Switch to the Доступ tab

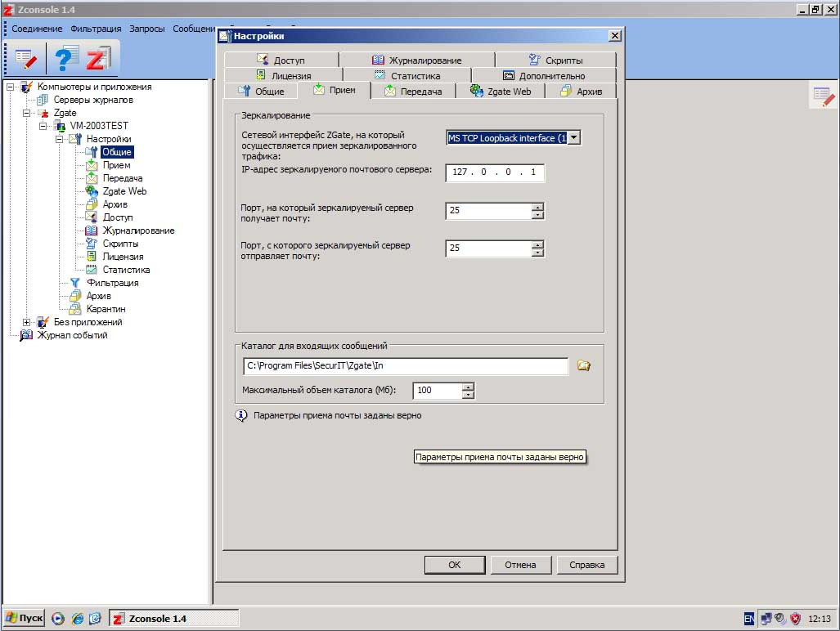pos(282,60)
